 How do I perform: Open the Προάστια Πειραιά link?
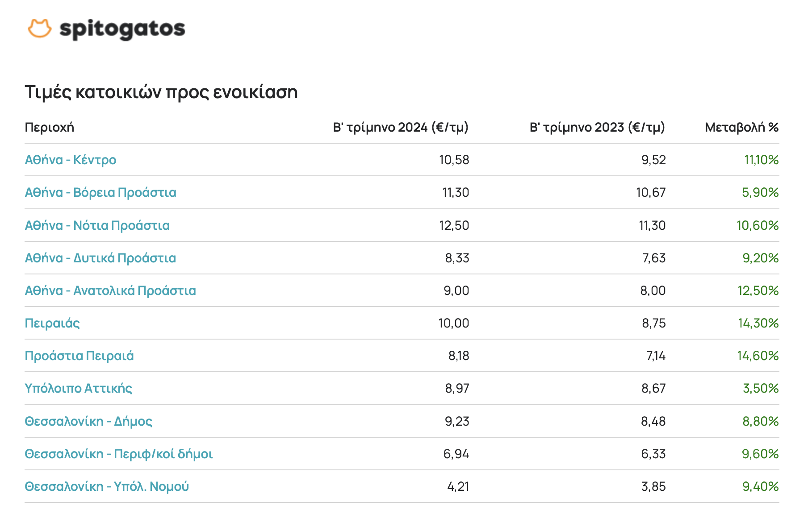(x=79, y=356)
